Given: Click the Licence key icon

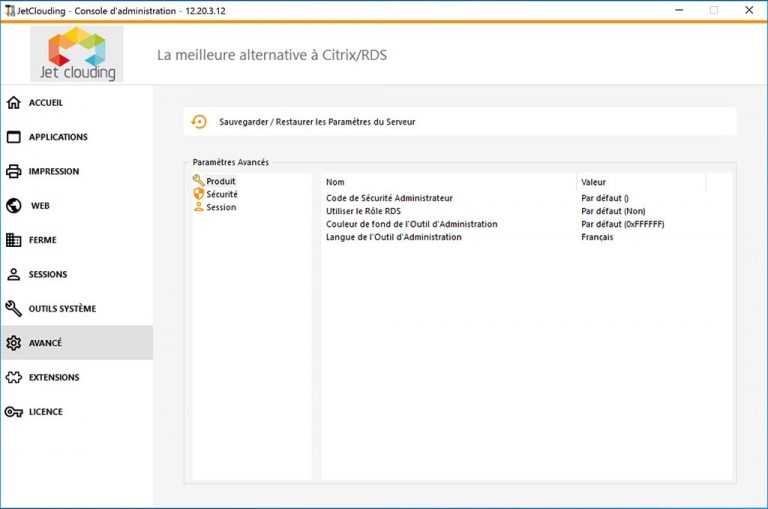Looking at the screenshot, I should pos(14,412).
